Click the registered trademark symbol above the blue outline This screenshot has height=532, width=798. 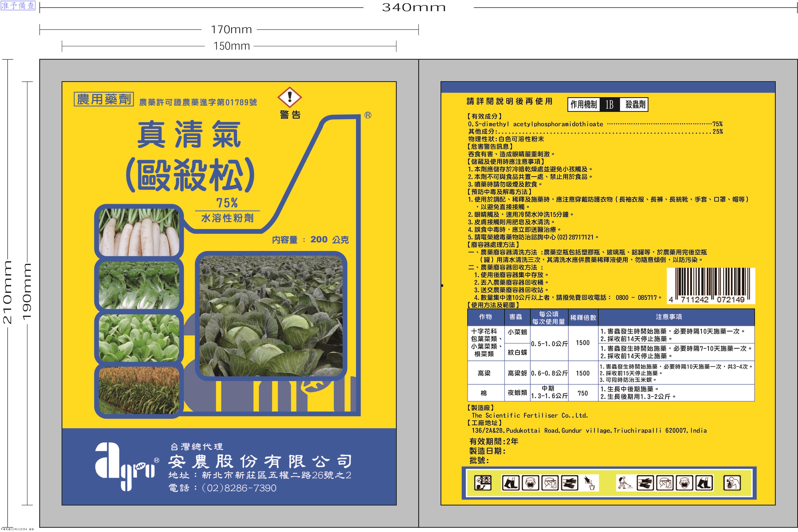[368, 115]
